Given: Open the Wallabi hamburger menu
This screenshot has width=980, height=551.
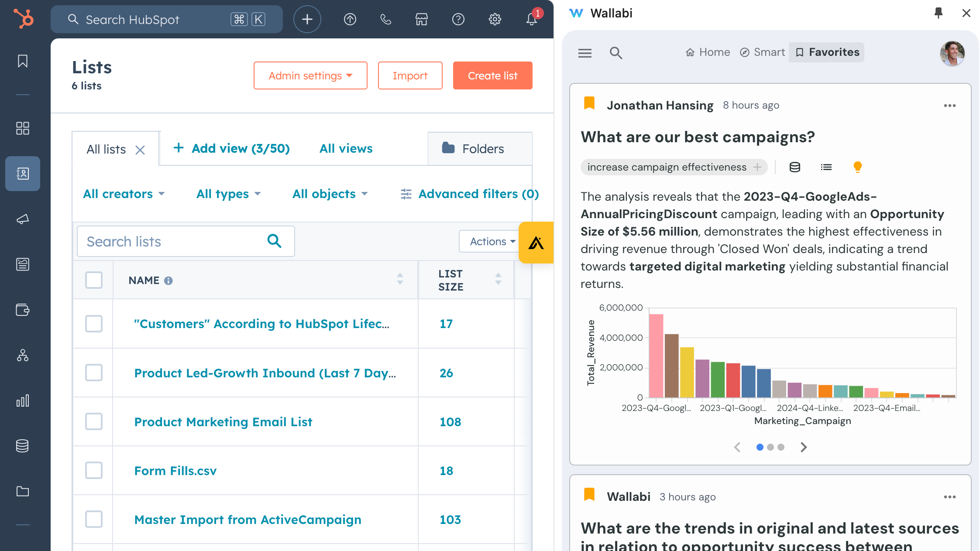Looking at the screenshot, I should pyautogui.click(x=585, y=53).
